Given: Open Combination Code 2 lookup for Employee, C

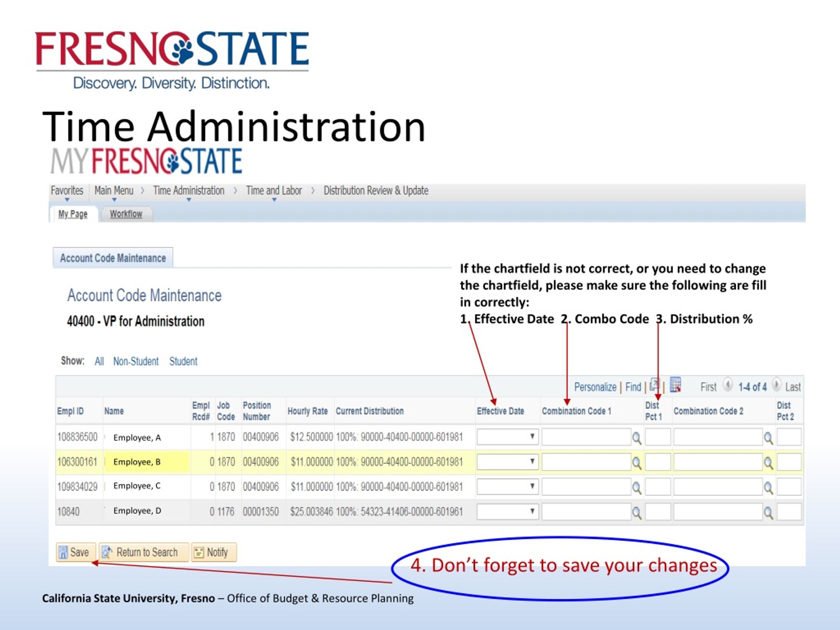Looking at the screenshot, I should click(x=768, y=488).
